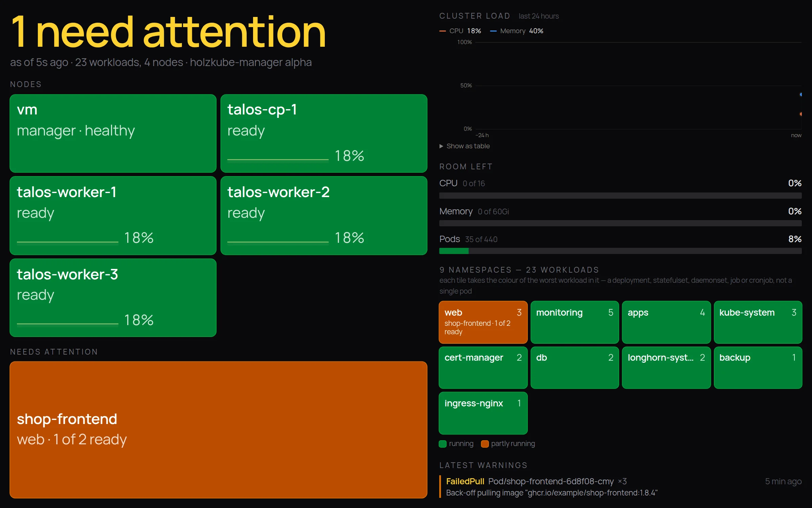Viewport: 812px width, 508px height.
Task: Click the green running legend swatch
Action: 443,444
